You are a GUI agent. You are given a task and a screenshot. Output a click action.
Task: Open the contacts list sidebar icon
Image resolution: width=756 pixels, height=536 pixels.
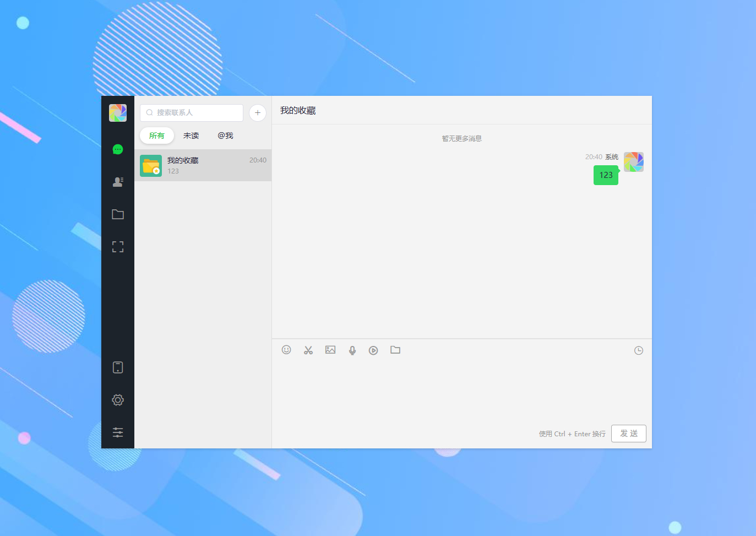(118, 182)
